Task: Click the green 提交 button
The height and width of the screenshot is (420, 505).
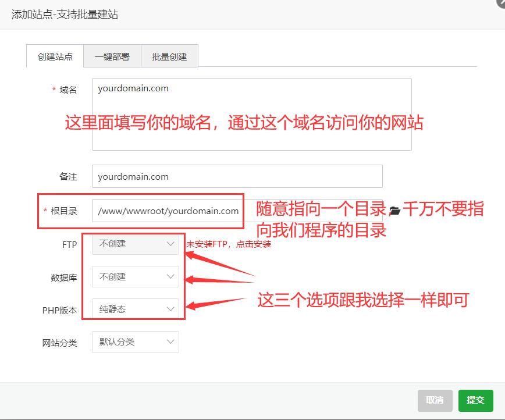Action: 475,400
